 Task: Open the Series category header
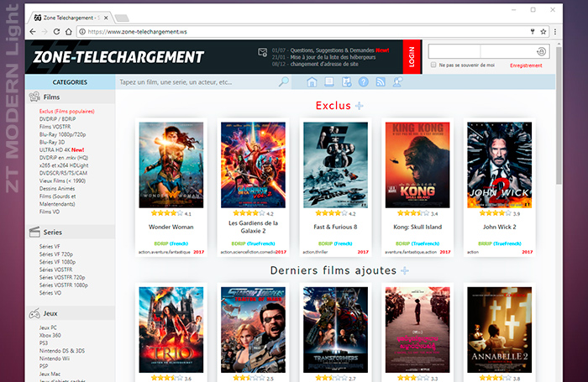[71, 232]
